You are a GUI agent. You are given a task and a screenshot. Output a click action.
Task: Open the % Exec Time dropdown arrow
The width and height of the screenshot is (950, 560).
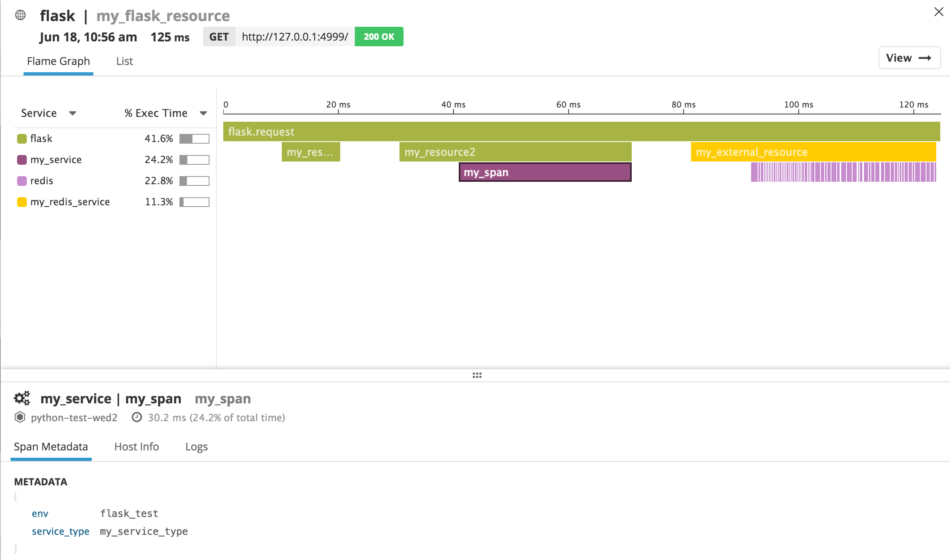[203, 113]
